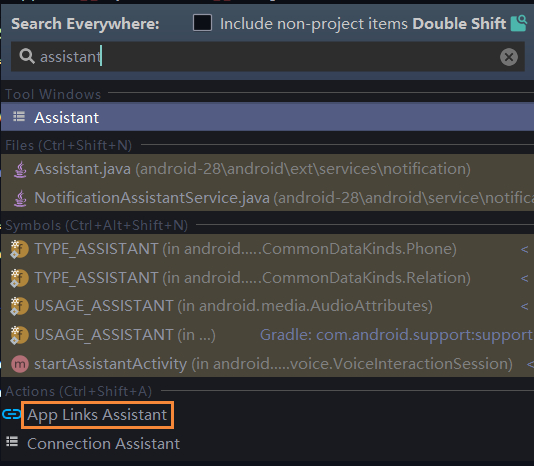The image size is (534, 466).
Task: Click the Assistant tool window list icon
Action: [x=19, y=117]
